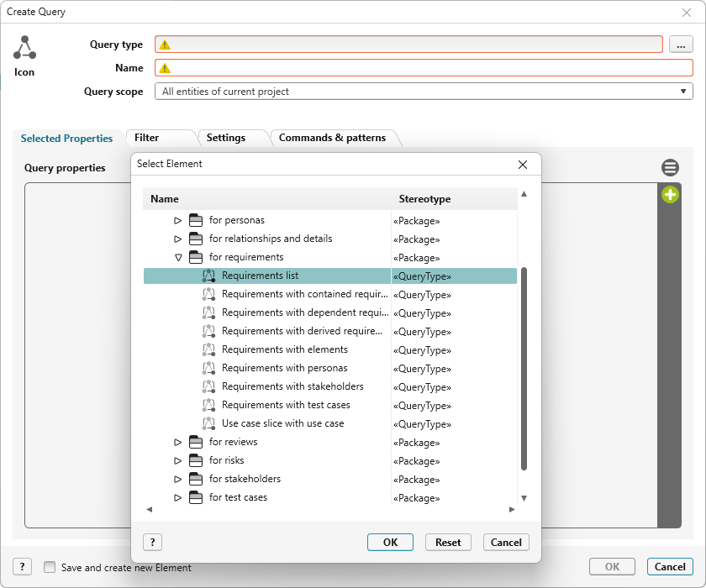This screenshot has height=588, width=706.
Task: Open the hamburger menu icon above properties
Action: [670, 168]
